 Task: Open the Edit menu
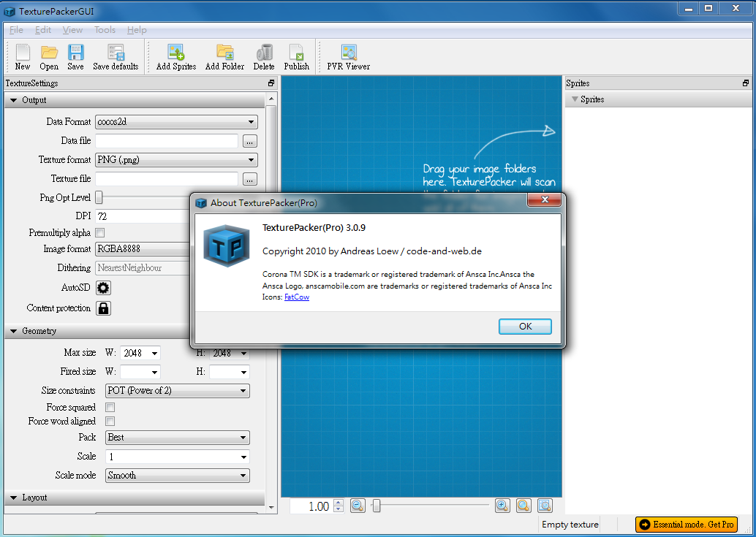point(43,30)
